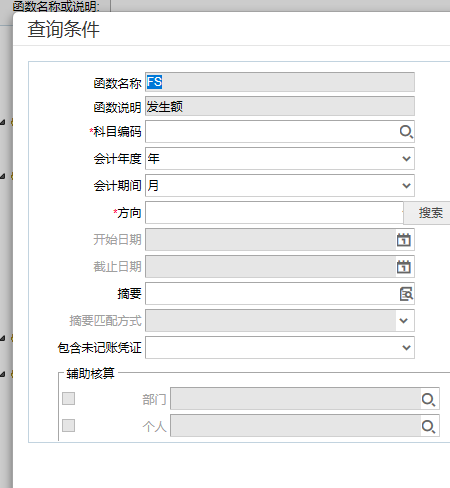Open the 截止日期 calendar picker icon
Viewport: 450px width, 488px height.
[404, 267]
